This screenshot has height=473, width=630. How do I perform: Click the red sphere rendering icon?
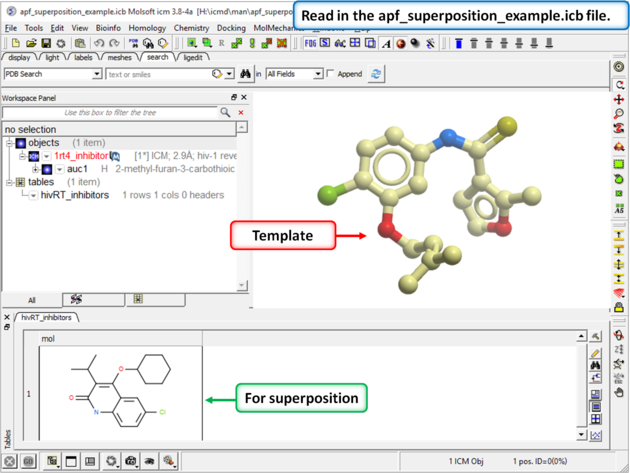(x=400, y=44)
